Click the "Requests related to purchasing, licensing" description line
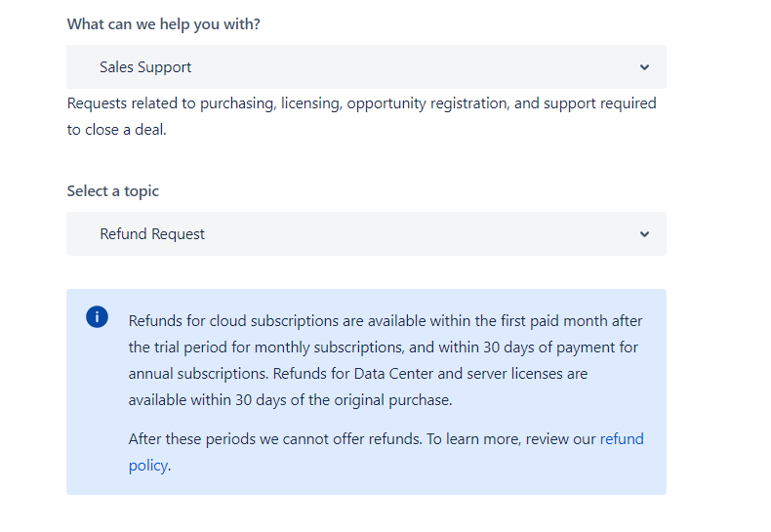Screen dimensions: 771x532 tap(361, 103)
